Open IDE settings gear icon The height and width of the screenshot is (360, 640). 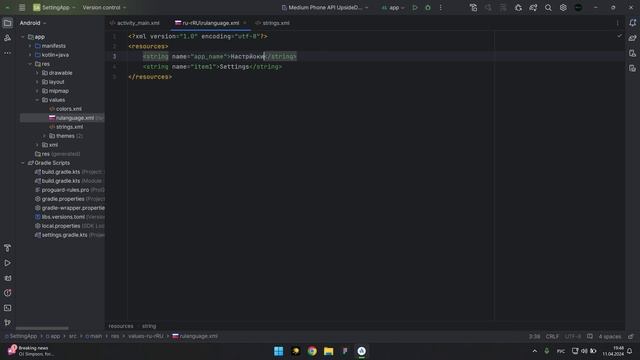pos(563,8)
